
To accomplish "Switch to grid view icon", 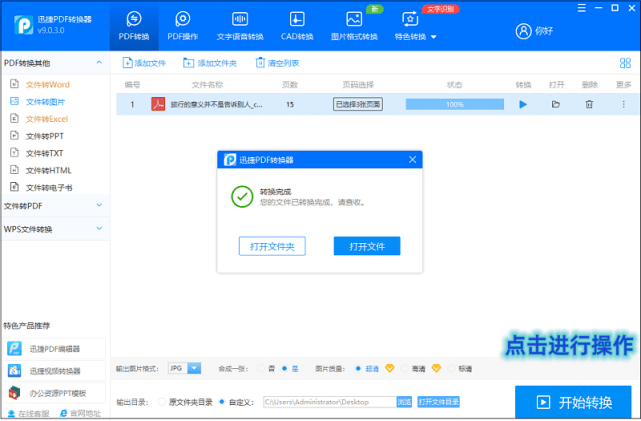I will click(x=625, y=63).
